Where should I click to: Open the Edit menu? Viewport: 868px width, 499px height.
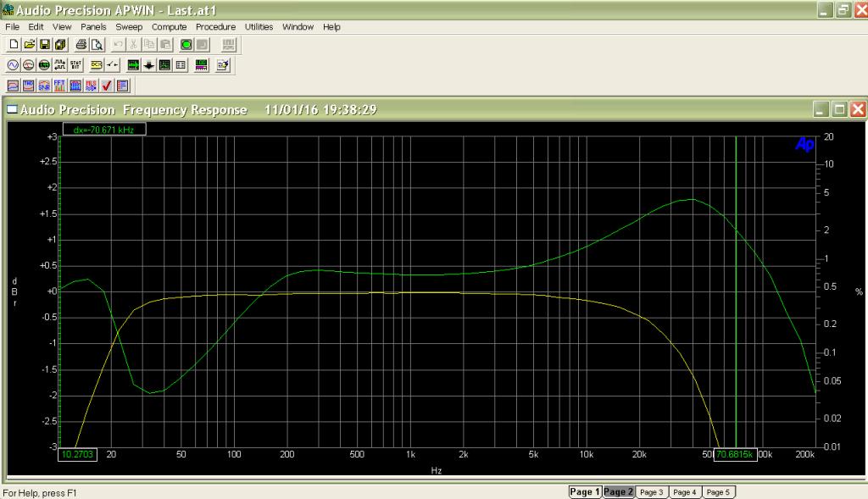(36, 26)
